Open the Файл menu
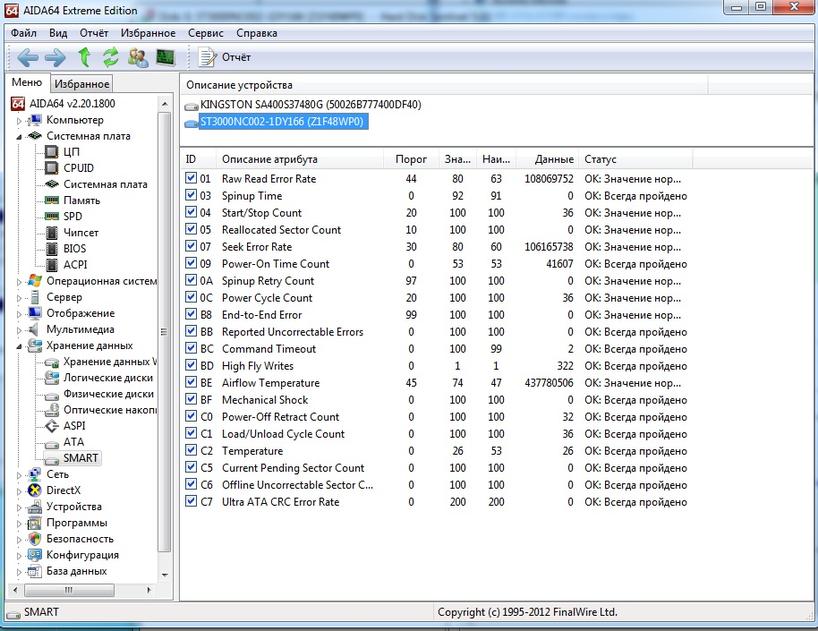This screenshot has width=818, height=631. click(x=24, y=33)
